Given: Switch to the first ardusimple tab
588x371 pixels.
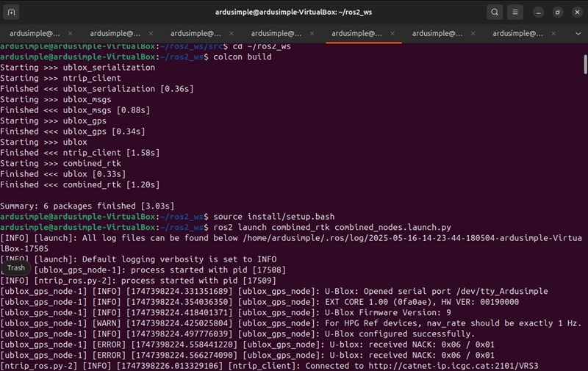Looking at the screenshot, I should click(33, 34).
